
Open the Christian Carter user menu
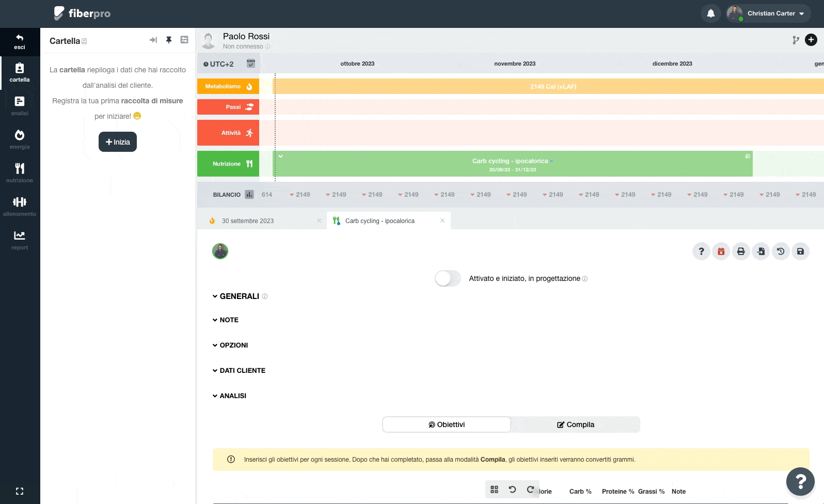(x=768, y=13)
